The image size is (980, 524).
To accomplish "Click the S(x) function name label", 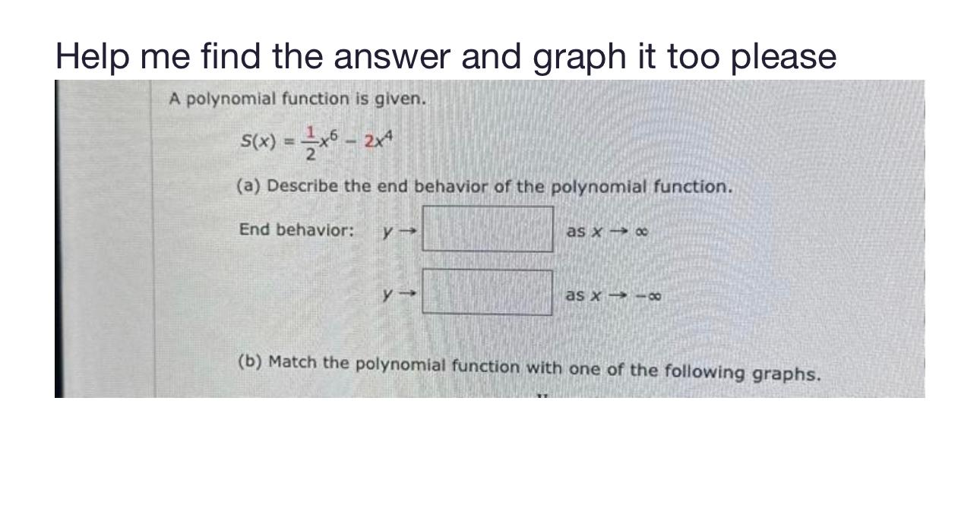I will tap(258, 142).
